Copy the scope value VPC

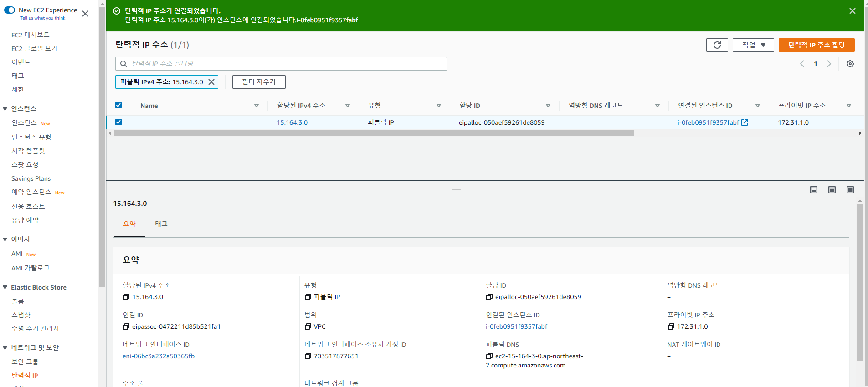(x=308, y=326)
